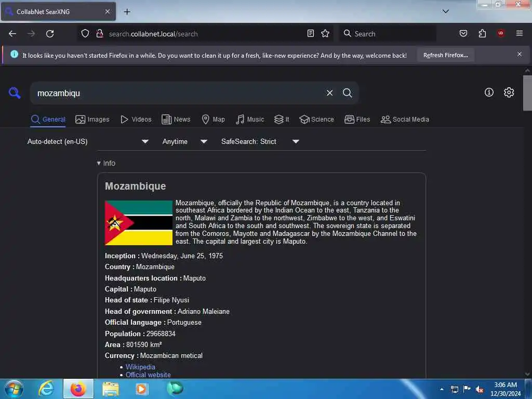532x399 pixels.
Task: Open Windows Media Player taskbar icon
Action: click(x=142, y=389)
